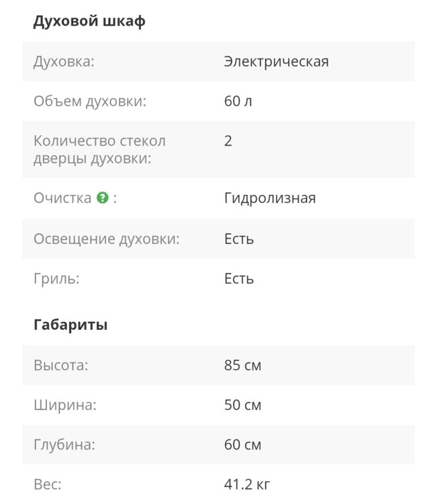The image size is (437, 504).
Task: Click the Электрическая value
Action: click(x=276, y=62)
